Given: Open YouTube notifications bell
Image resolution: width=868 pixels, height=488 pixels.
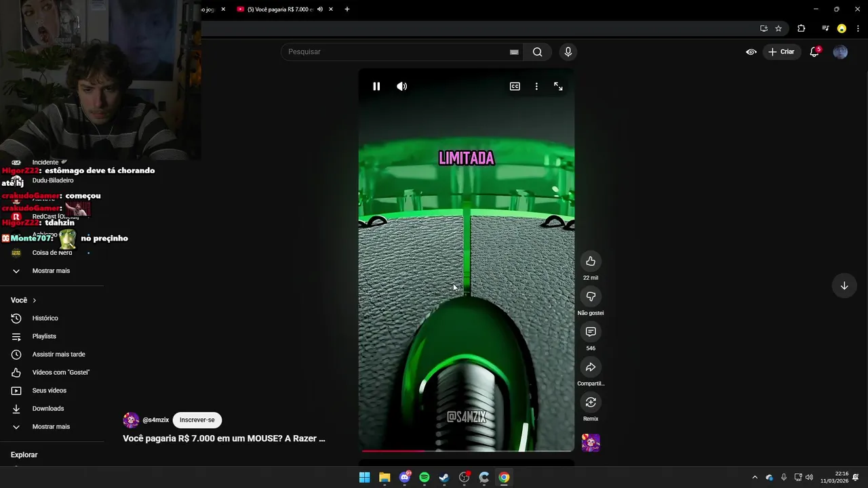Looking at the screenshot, I should 814,52.
